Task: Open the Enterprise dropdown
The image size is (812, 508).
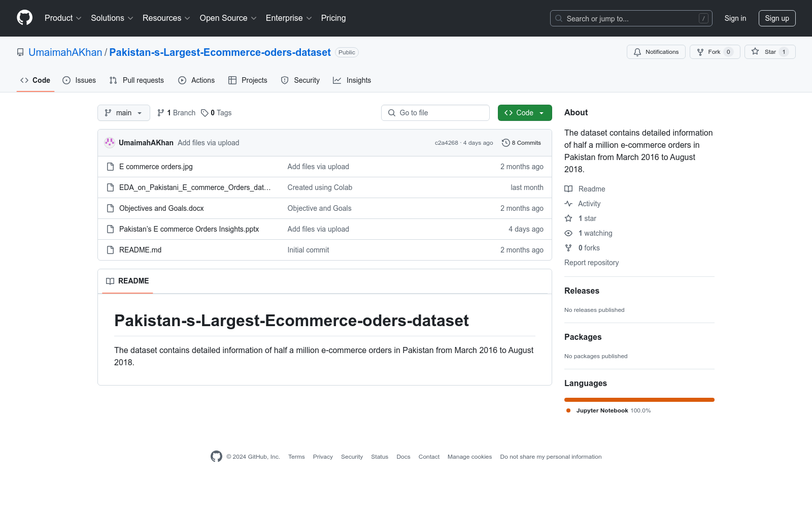Action: point(289,18)
